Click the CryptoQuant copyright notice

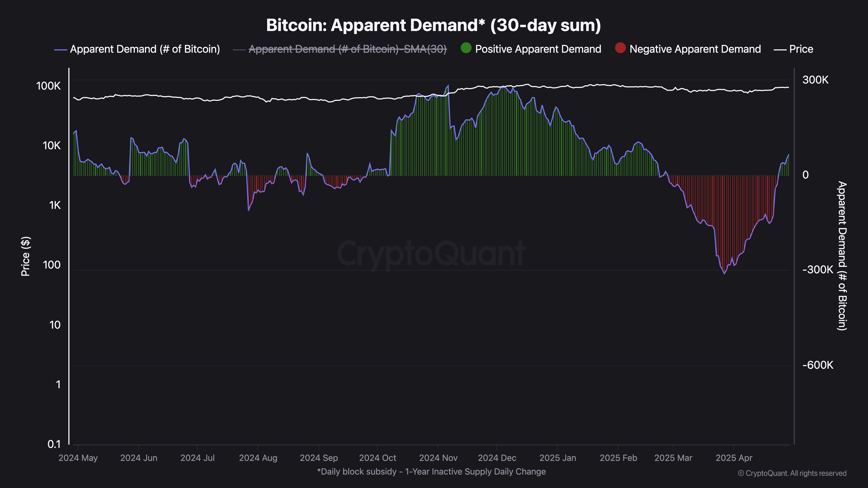[x=792, y=473]
